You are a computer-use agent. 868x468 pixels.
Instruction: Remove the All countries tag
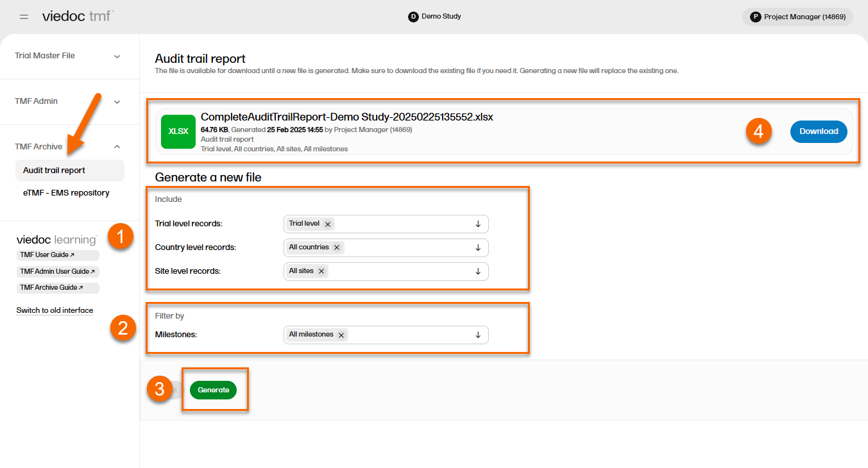tap(337, 247)
